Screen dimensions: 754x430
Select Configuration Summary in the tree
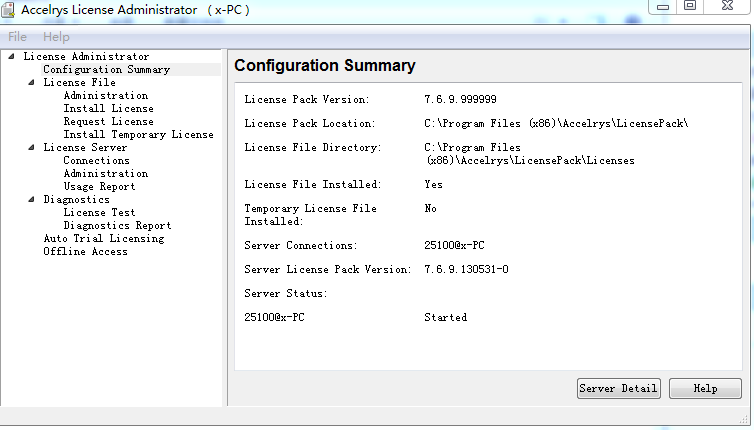point(106,70)
